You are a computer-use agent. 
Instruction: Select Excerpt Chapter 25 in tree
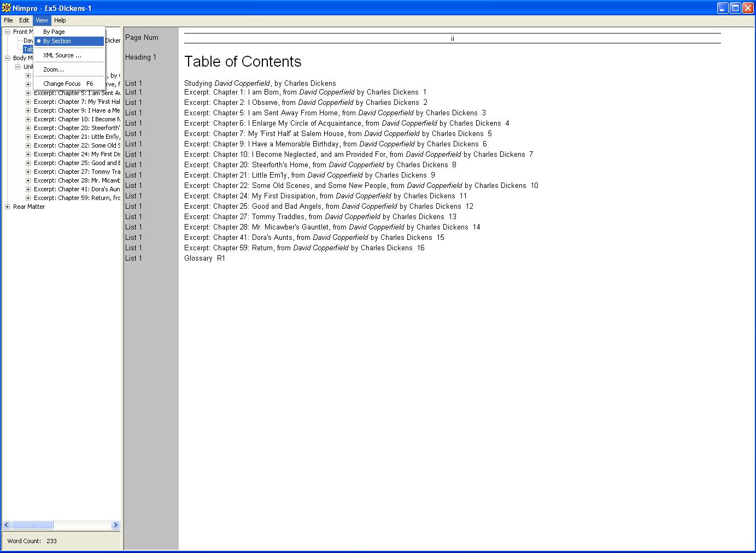77,163
